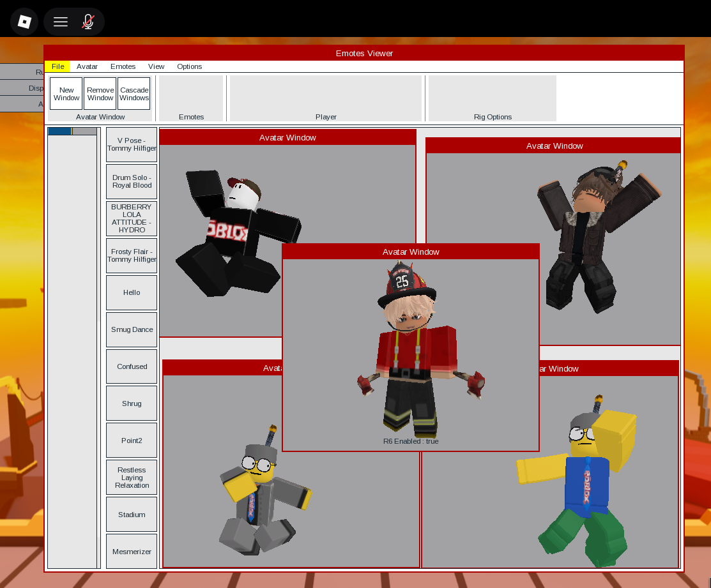The width and height of the screenshot is (711, 588).
Task: Open the Roblox logo menu
Action: (x=24, y=22)
